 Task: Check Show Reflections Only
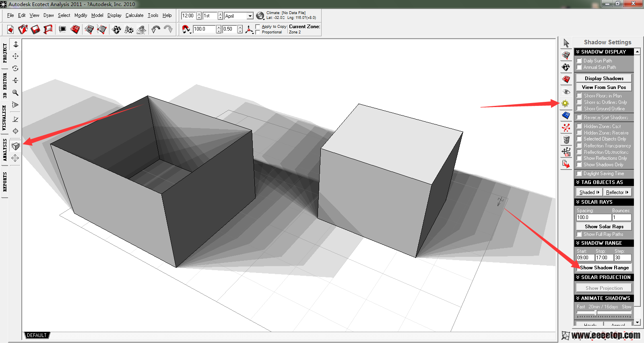[x=579, y=158]
